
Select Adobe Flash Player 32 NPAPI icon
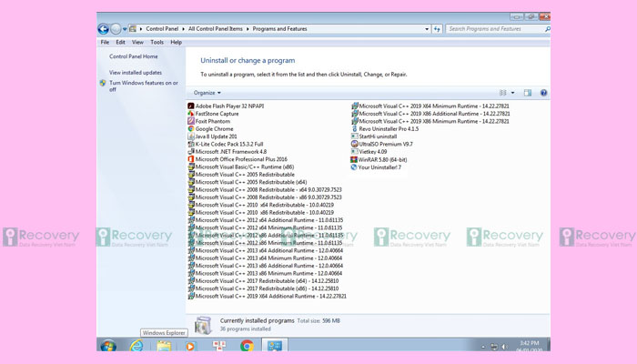[191, 106]
